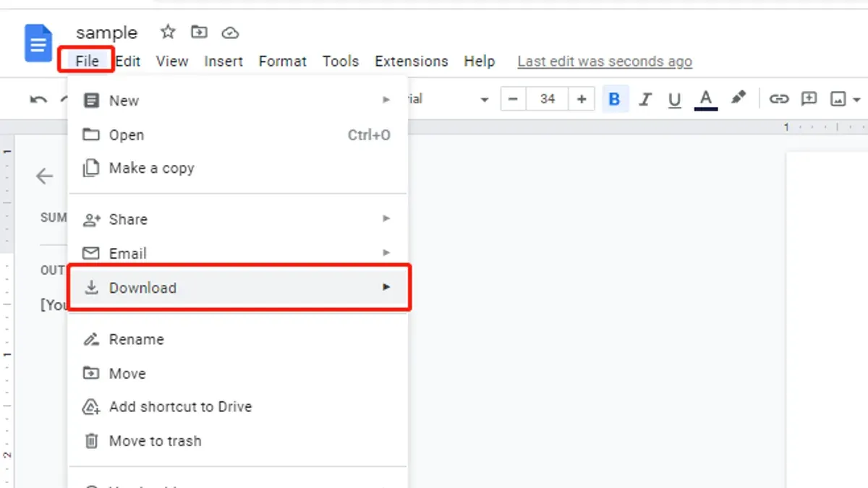The image size is (868, 488).
Task: Select Add shortcut to Drive
Action: (238, 406)
